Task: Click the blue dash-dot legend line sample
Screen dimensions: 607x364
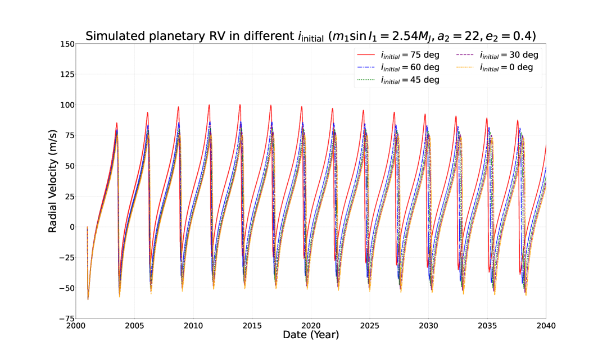Action: pyautogui.click(x=366, y=67)
